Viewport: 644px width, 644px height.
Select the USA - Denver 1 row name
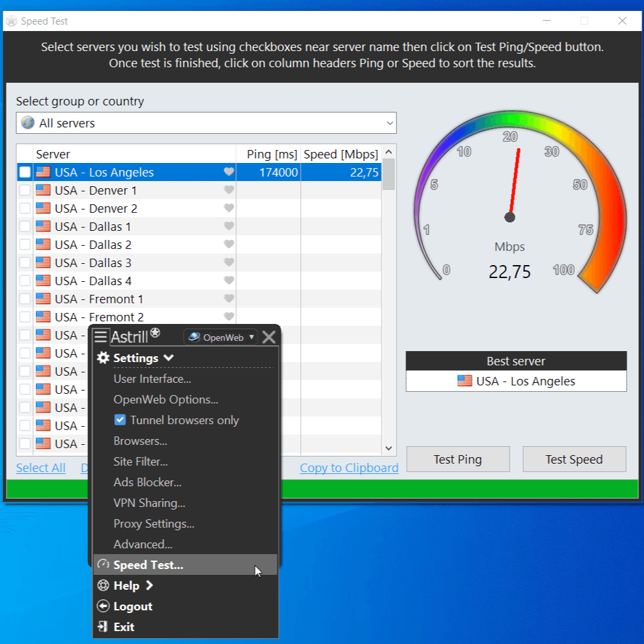96,190
